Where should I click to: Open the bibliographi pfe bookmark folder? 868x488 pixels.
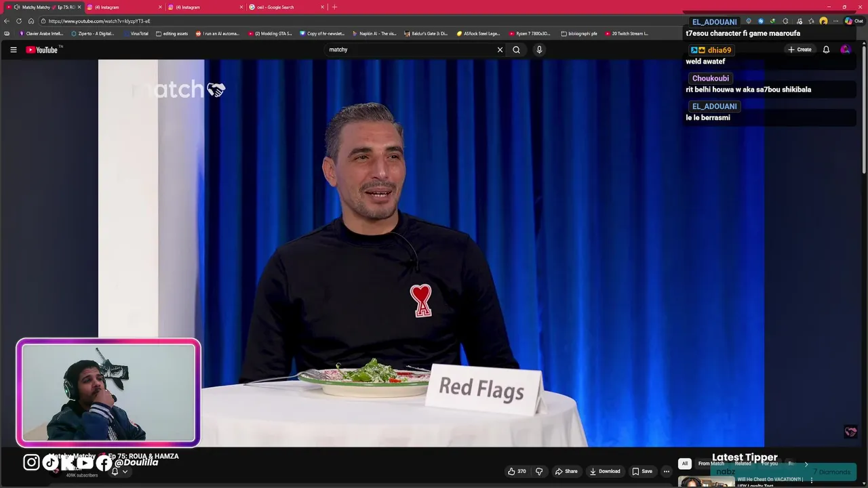(579, 33)
